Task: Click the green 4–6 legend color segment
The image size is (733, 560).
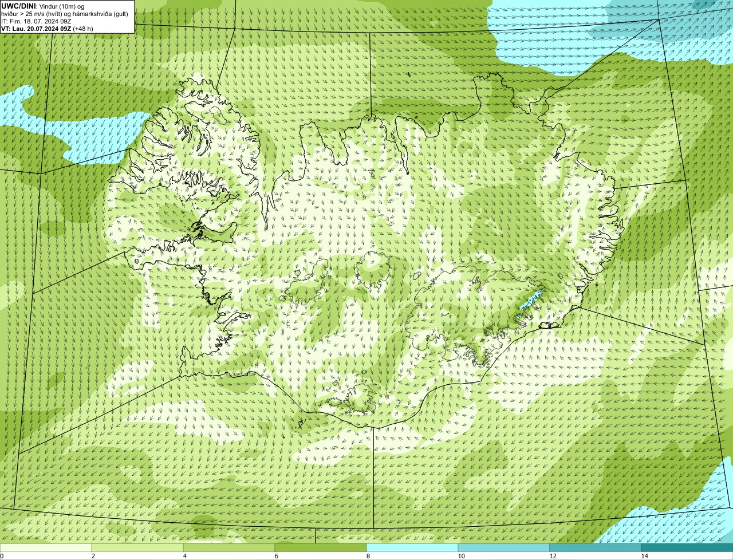Action: [x=229, y=548]
